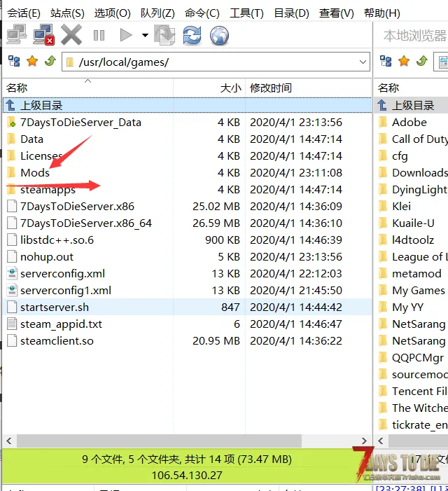Click the steam_appid.txt text file icon
Screen dimensions: 448x491
coord(12,324)
